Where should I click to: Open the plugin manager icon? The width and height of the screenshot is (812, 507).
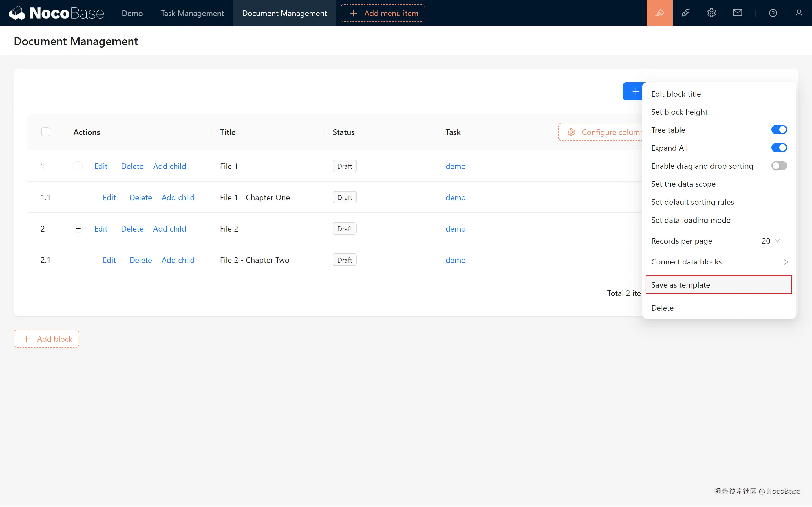pos(685,13)
